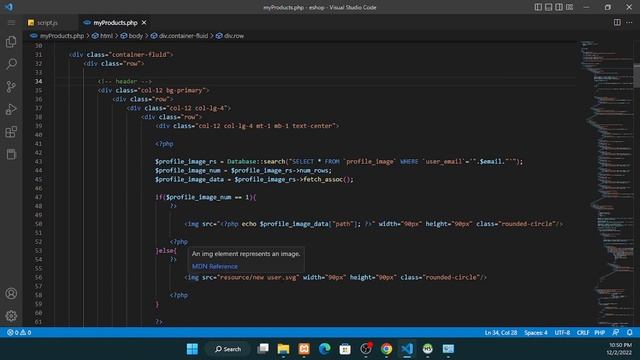Open XAMPP from the taskbar
The height and width of the screenshot is (360, 640).
[304, 349]
